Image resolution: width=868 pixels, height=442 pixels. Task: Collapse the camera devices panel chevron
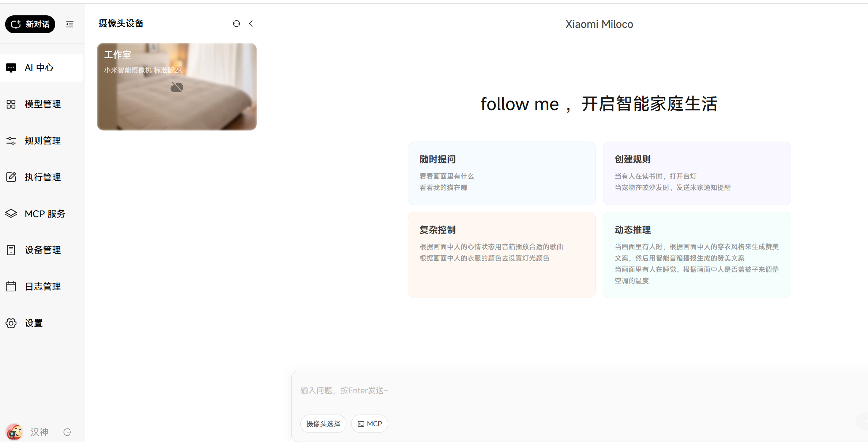coord(251,24)
